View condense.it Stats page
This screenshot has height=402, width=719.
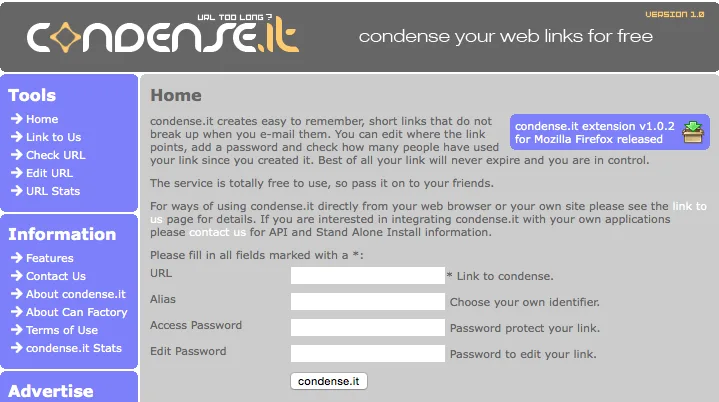tap(74, 348)
